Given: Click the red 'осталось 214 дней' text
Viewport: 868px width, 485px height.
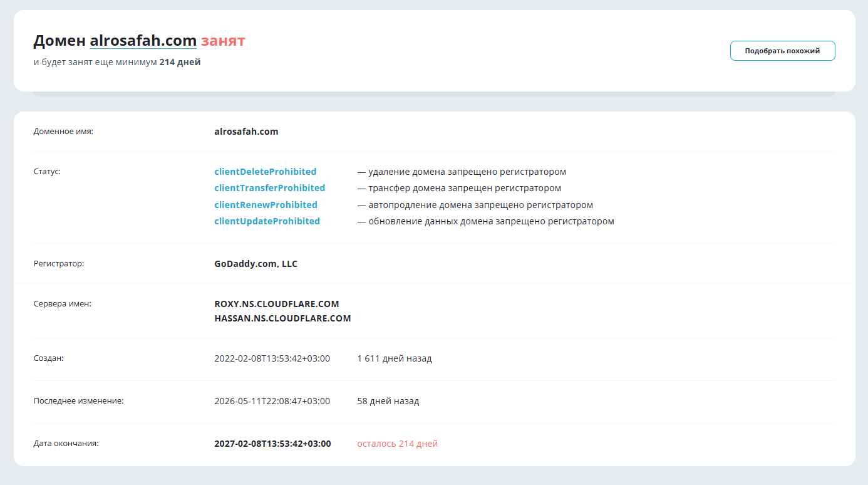Looking at the screenshot, I should (398, 444).
